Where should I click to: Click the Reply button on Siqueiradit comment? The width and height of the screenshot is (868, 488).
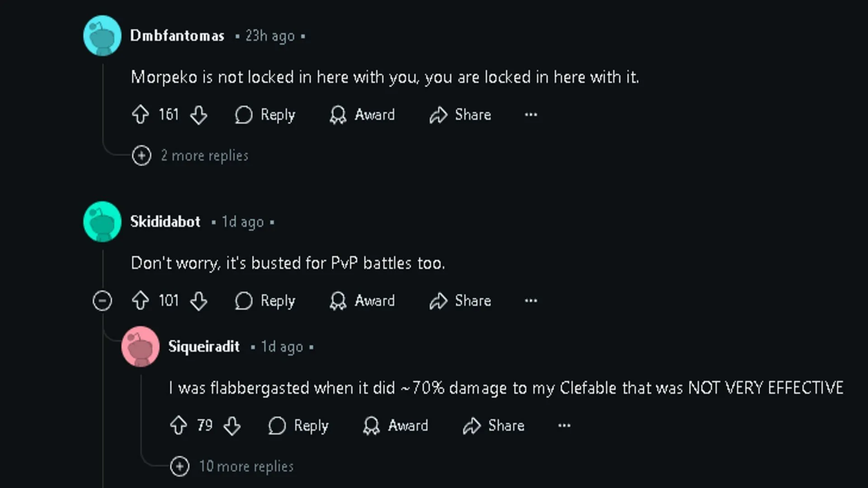pyautogui.click(x=298, y=425)
